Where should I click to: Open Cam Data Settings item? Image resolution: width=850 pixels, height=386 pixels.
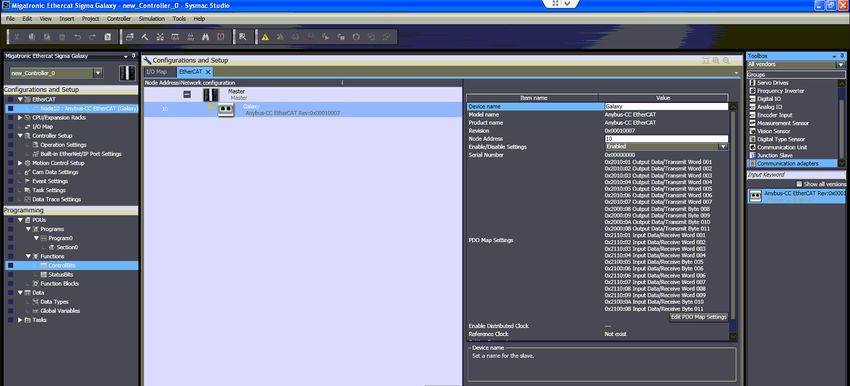click(x=56, y=172)
